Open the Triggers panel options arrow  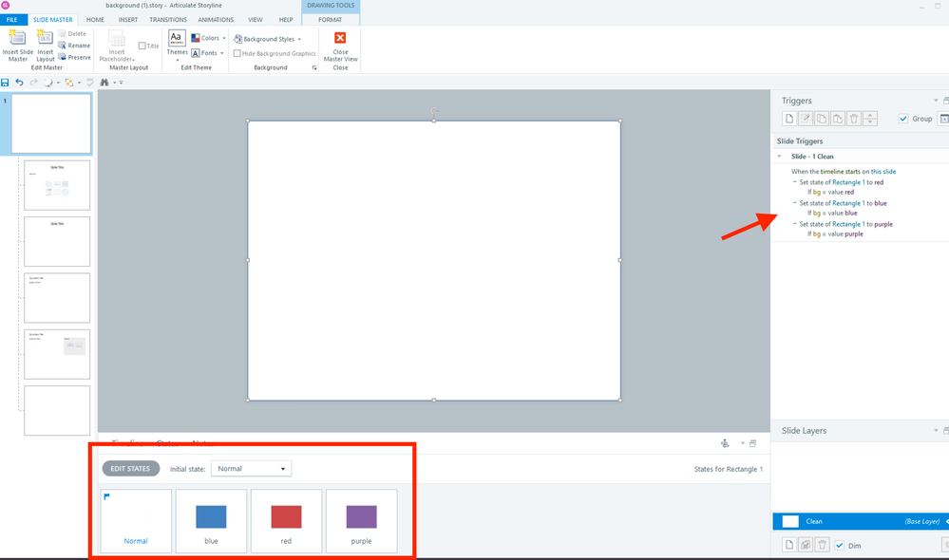936,101
